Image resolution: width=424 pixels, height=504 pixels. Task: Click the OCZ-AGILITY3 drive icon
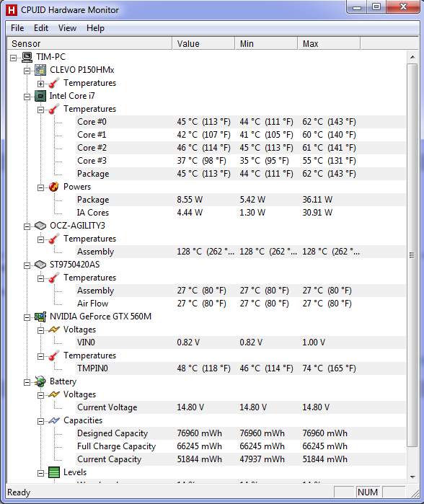(x=40, y=226)
